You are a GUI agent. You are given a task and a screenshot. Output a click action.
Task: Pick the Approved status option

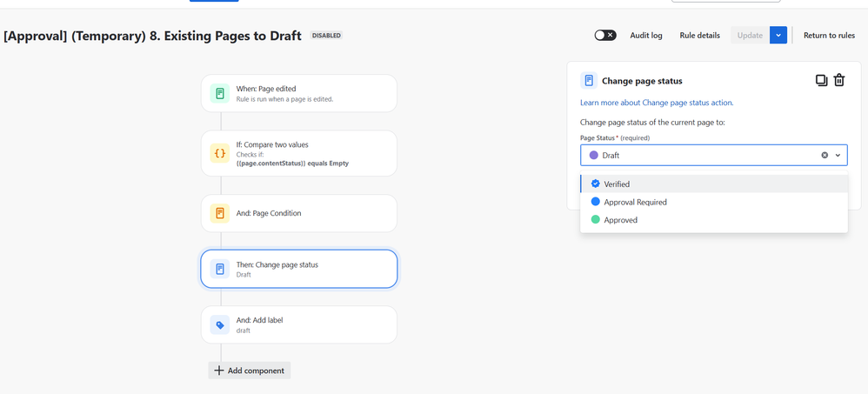coord(620,220)
